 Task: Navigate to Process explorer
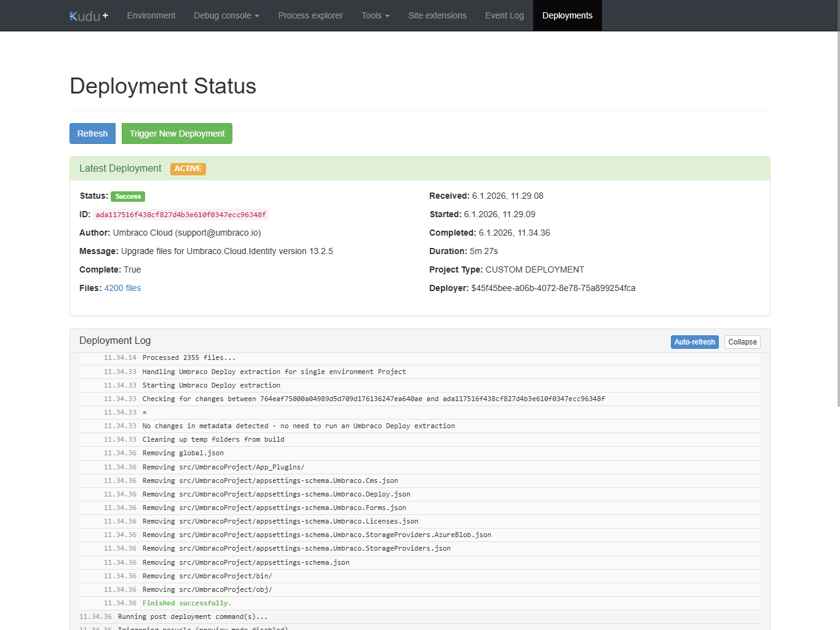coord(311,15)
